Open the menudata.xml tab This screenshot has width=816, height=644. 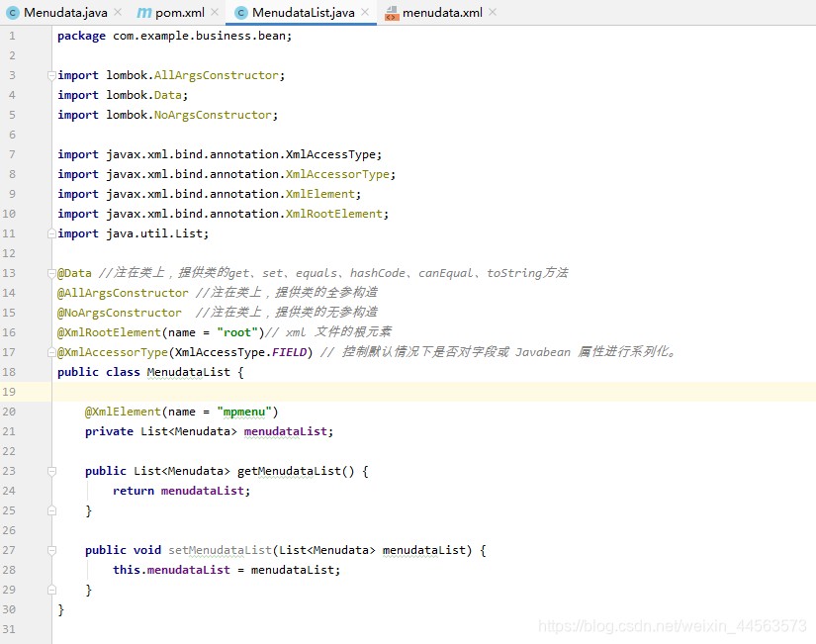pyautogui.click(x=442, y=13)
